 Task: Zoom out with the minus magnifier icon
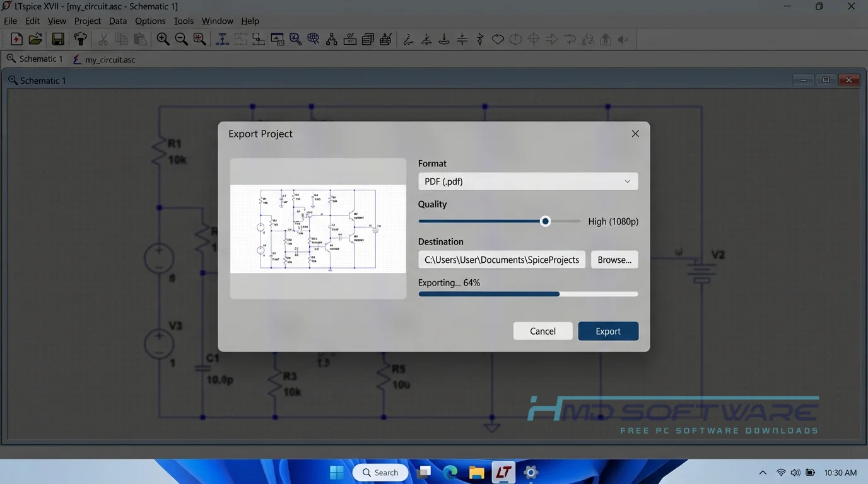pos(181,39)
